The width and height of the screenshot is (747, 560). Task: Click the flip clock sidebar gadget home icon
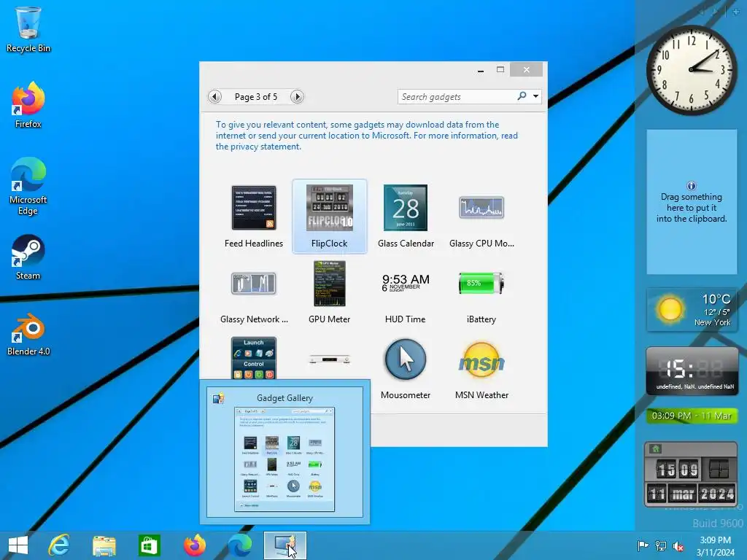click(656, 448)
